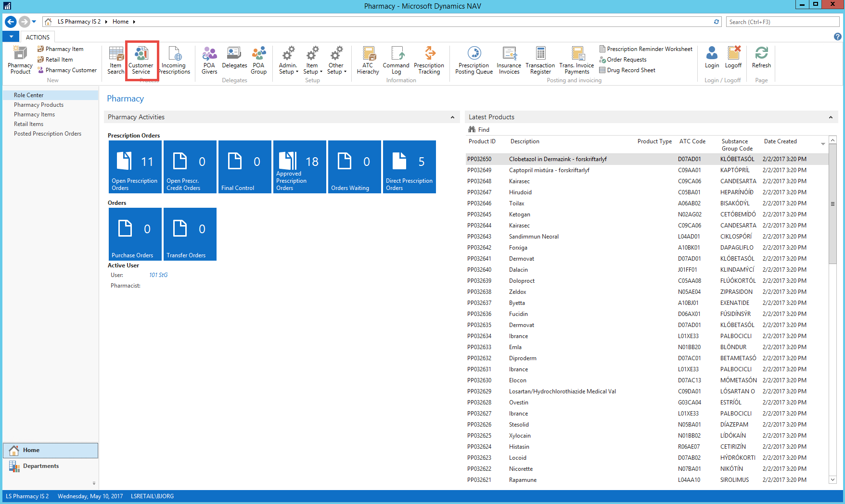The height and width of the screenshot is (504, 845).
Task: Switch to the ACTIONS ribbon tab
Action: tap(38, 37)
